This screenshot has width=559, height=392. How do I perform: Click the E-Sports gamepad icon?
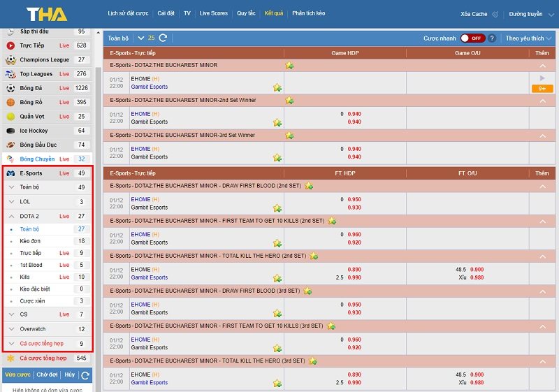click(10, 173)
